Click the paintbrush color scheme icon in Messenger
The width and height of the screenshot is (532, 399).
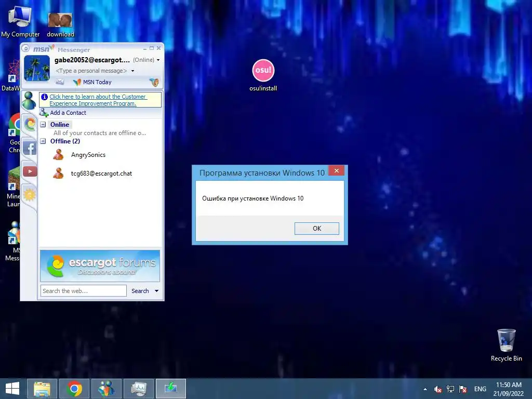coord(154,82)
